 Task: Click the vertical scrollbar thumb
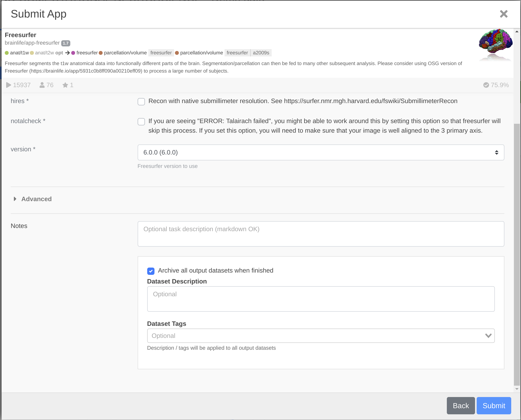point(517,255)
